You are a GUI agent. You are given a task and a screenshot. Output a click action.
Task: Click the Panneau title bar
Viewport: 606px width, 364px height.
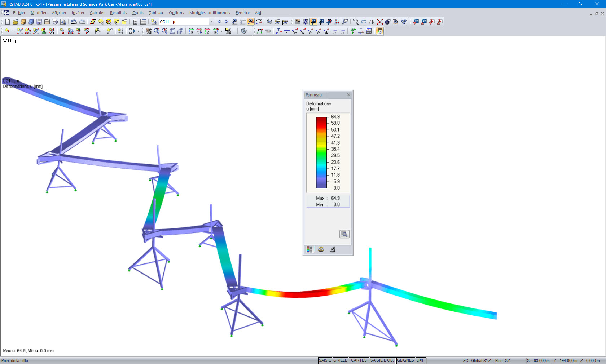pos(328,95)
